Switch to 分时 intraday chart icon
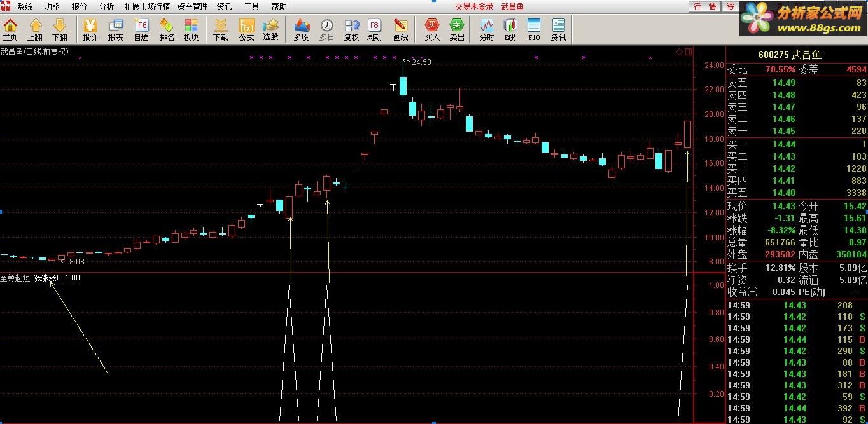The image size is (868, 424). click(487, 30)
